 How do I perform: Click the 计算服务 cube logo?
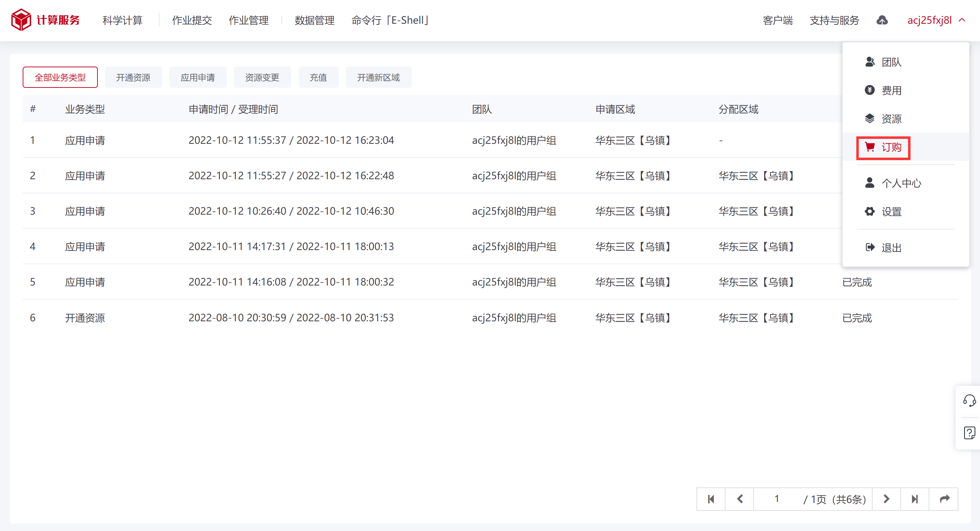point(21,20)
